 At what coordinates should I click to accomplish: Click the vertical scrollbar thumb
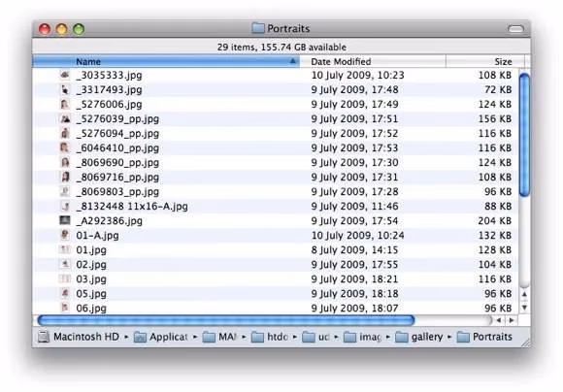[x=524, y=135]
